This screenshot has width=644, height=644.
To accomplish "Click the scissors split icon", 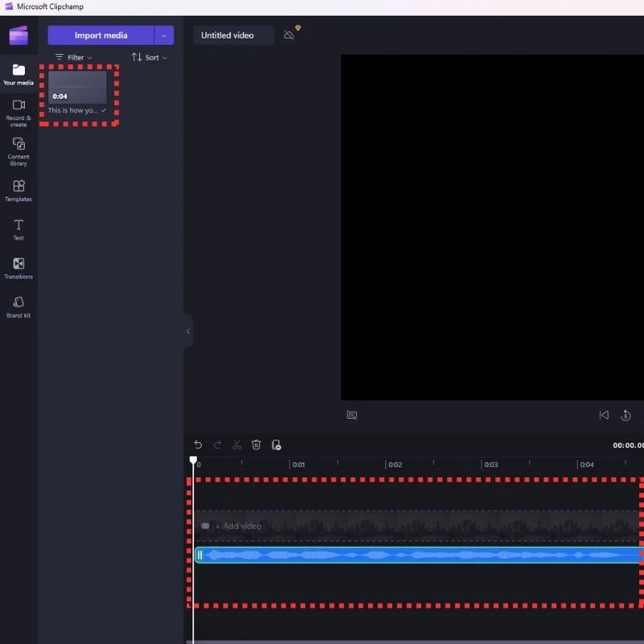I will click(237, 444).
